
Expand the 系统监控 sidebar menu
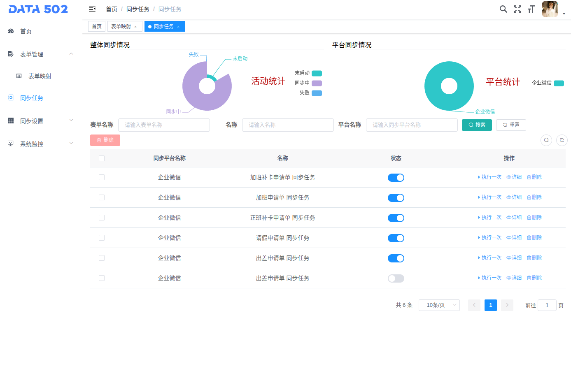[x=40, y=144]
